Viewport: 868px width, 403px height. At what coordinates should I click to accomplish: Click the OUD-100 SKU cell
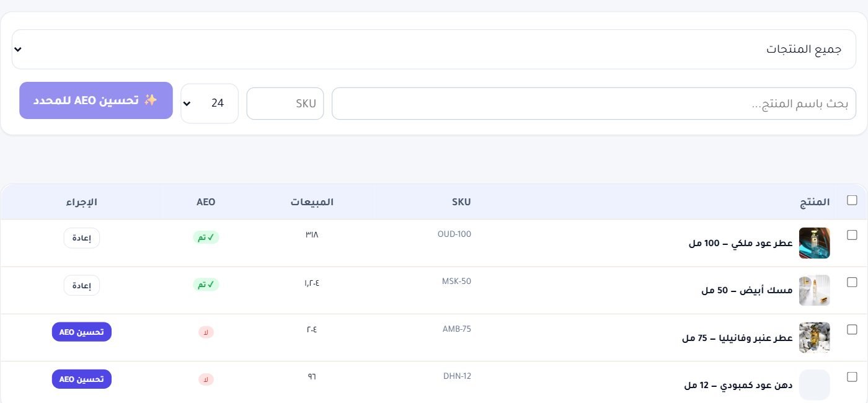[x=454, y=234]
